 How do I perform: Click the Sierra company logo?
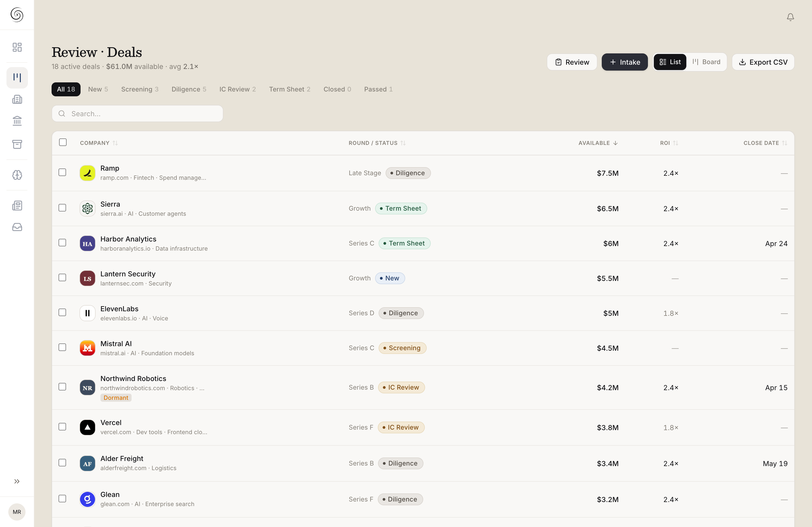(x=87, y=208)
